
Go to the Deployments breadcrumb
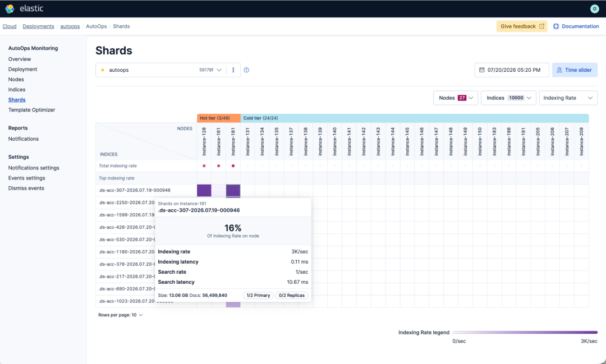click(x=38, y=26)
